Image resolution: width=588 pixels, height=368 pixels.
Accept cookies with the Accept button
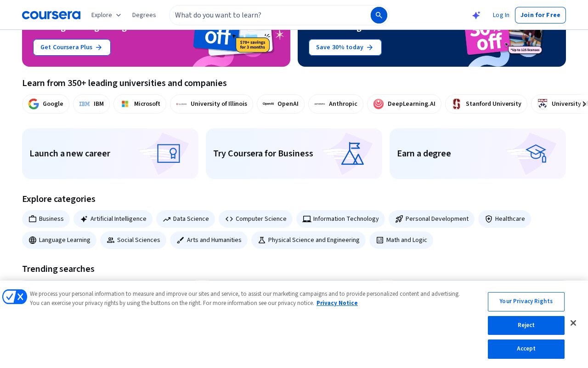pyautogui.click(x=526, y=349)
